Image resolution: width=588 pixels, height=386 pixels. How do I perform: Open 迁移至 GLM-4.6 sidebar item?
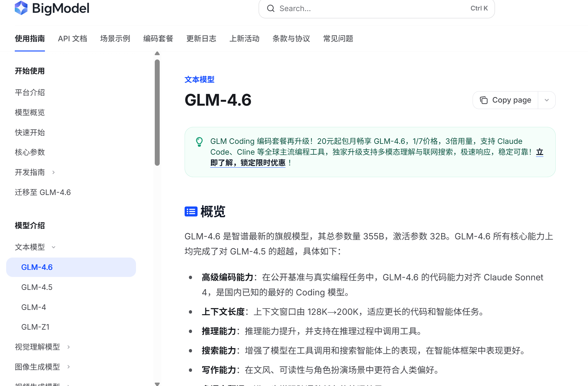(x=43, y=192)
